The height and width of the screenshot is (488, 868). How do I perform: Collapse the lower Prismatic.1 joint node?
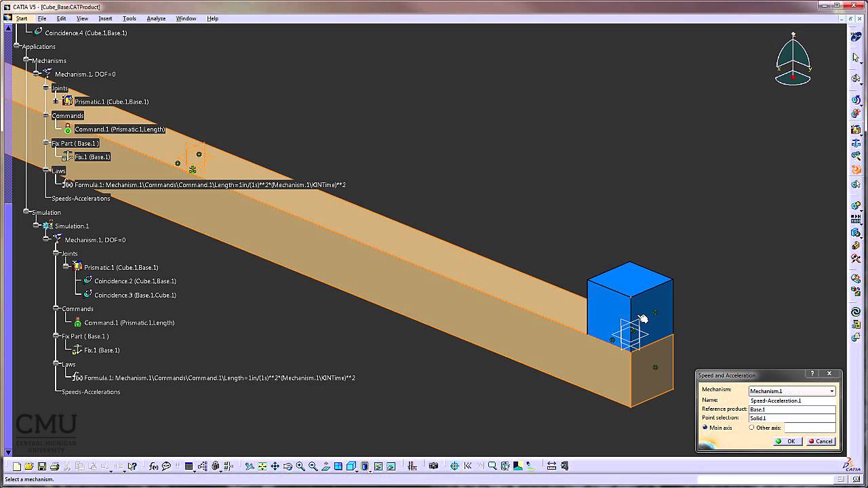[66, 267]
